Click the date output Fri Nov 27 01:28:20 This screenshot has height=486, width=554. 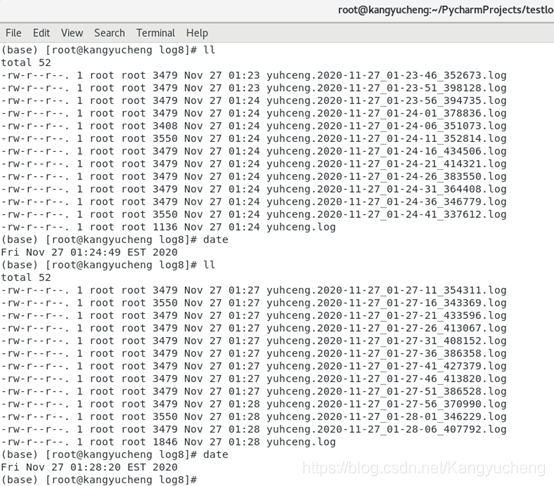(x=89, y=467)
